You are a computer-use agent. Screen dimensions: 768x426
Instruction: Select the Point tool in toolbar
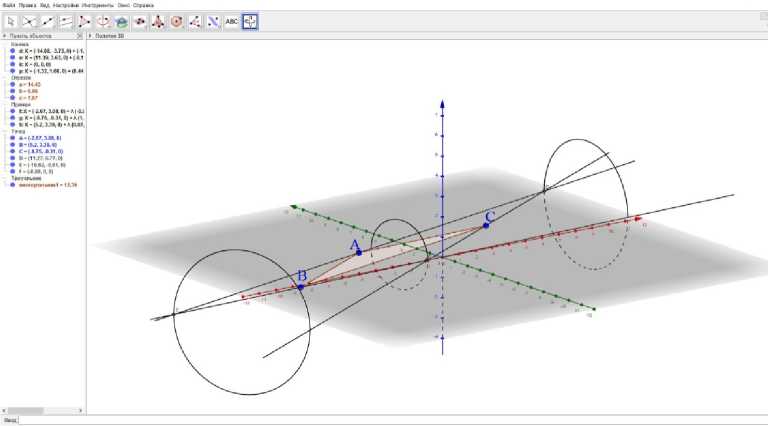(x=29, y=22)
